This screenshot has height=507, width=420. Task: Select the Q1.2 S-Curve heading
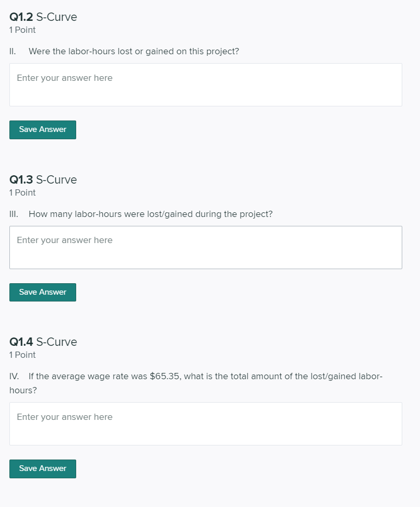[43, 17]
